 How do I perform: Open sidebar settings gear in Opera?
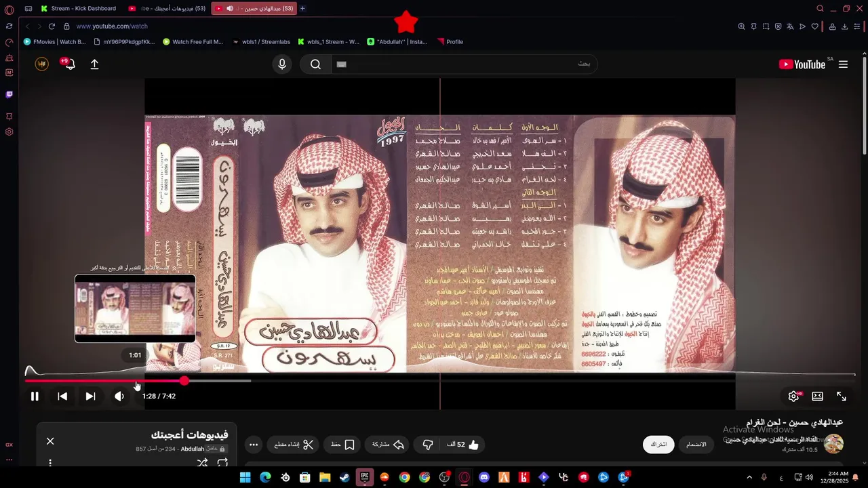point(9,131)
